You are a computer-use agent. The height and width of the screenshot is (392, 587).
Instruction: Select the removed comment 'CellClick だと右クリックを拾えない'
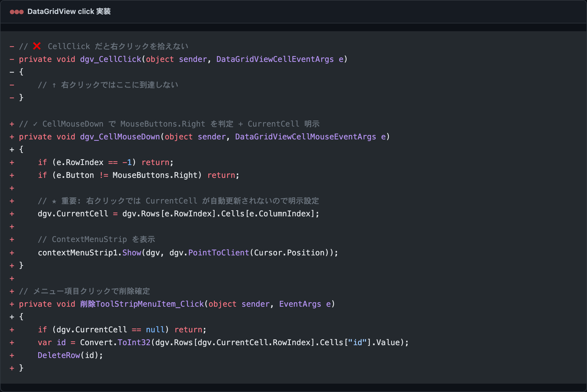(118, 46)
